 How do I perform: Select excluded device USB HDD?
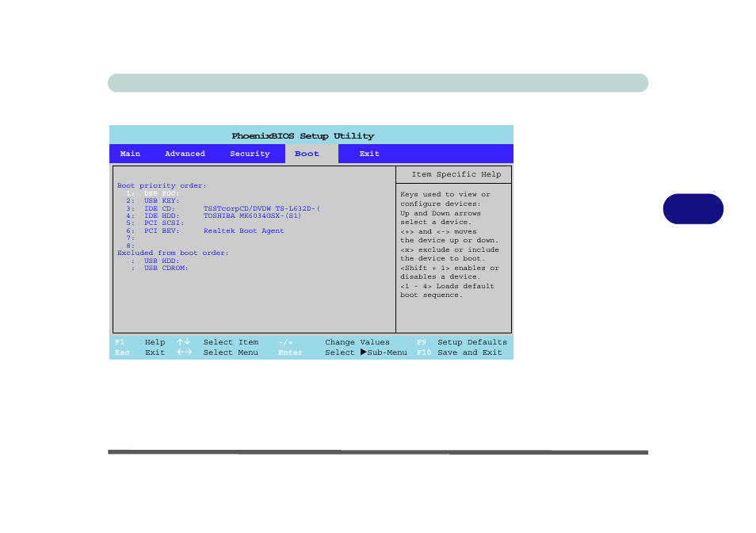coord(155,261)
